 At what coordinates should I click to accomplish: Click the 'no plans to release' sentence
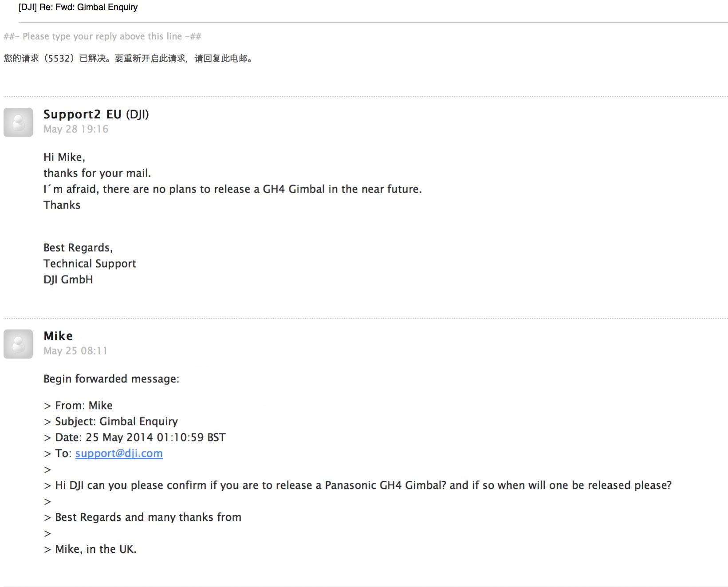[232, 189]
